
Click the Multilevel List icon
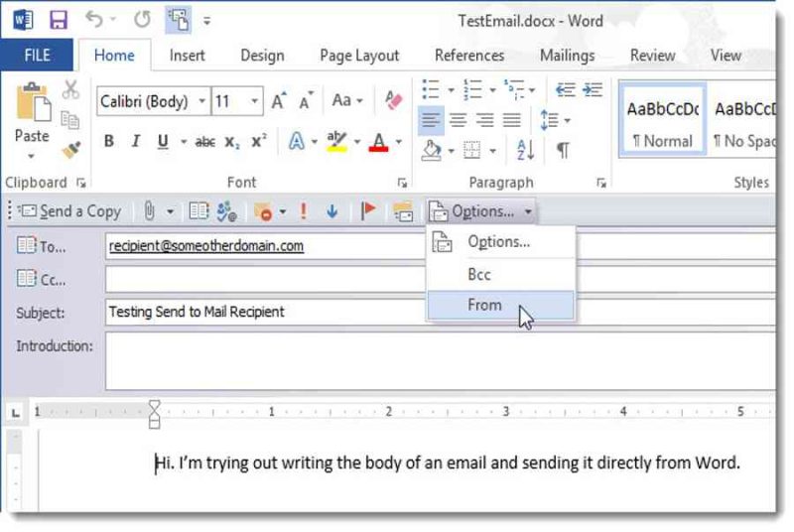point(514,89)
